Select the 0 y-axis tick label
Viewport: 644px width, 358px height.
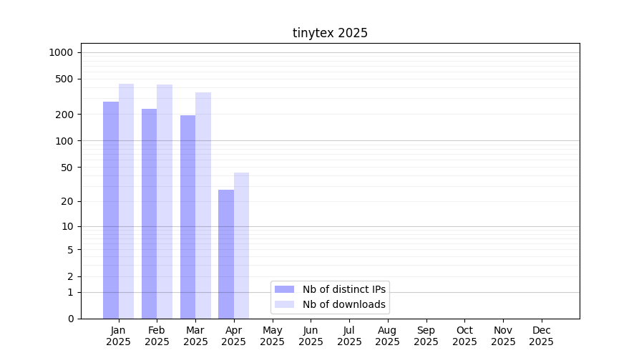(70, 319)
